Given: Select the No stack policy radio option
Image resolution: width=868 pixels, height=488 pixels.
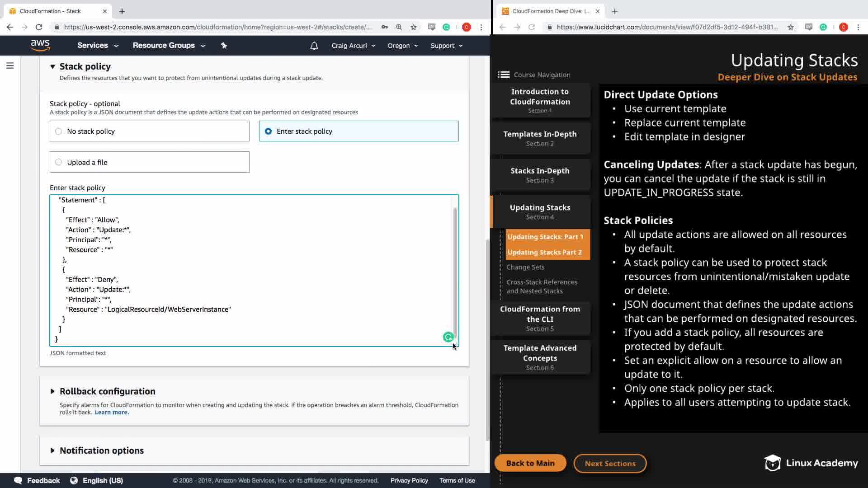Looking at the screenshot, I should 59,131.
